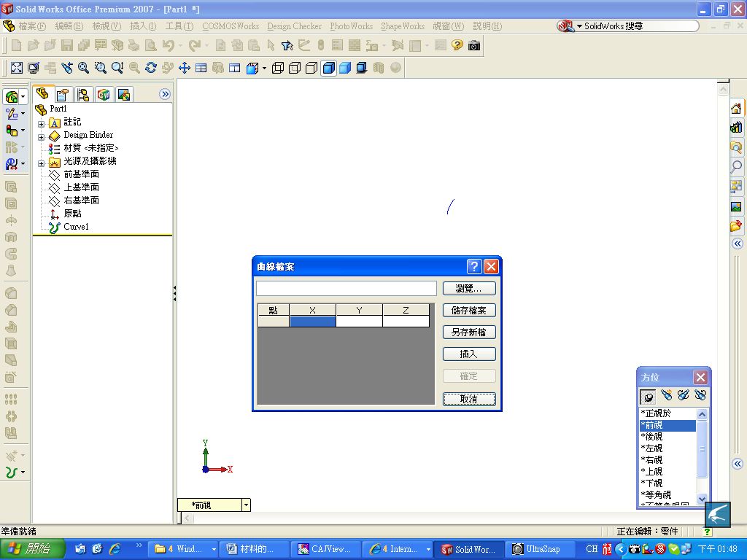747x560 pixels.
Task: Click the Z cell in point table
Action: tap(406, 322)
